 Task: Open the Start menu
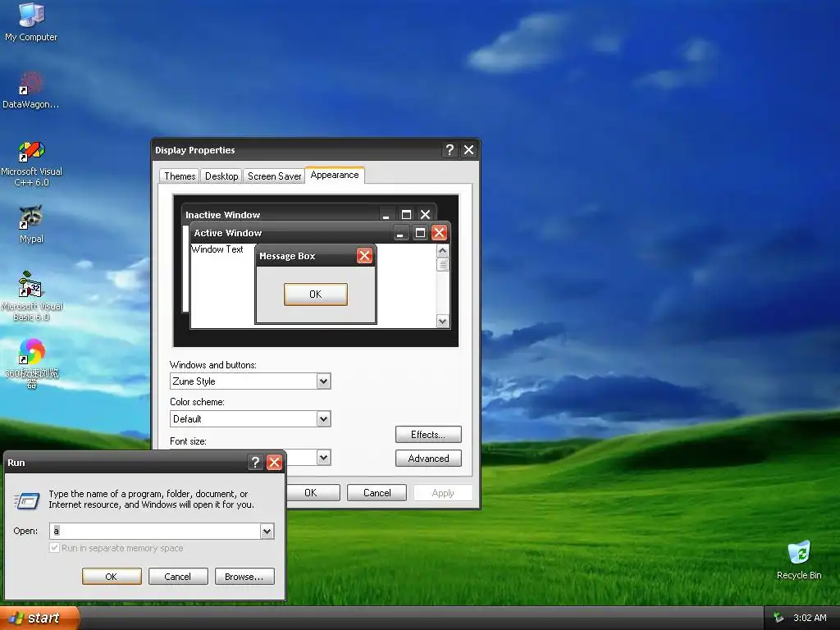click(x=39, y=618)
